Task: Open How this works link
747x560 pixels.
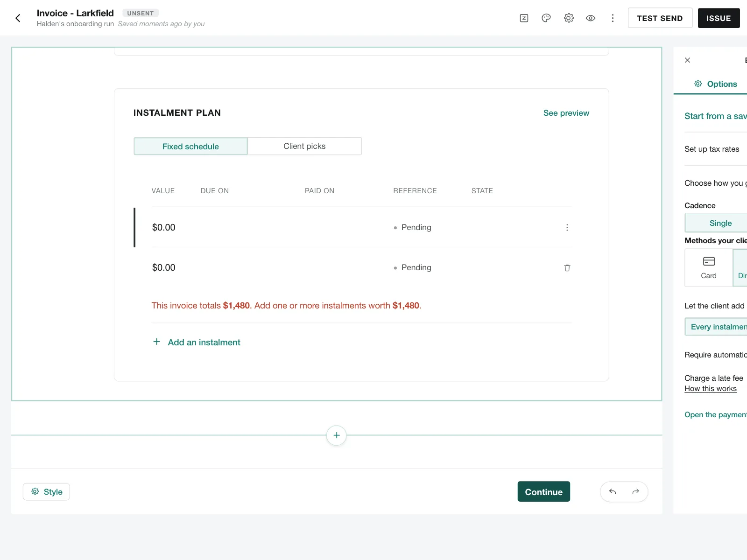Action: click(x=710, y=389)
